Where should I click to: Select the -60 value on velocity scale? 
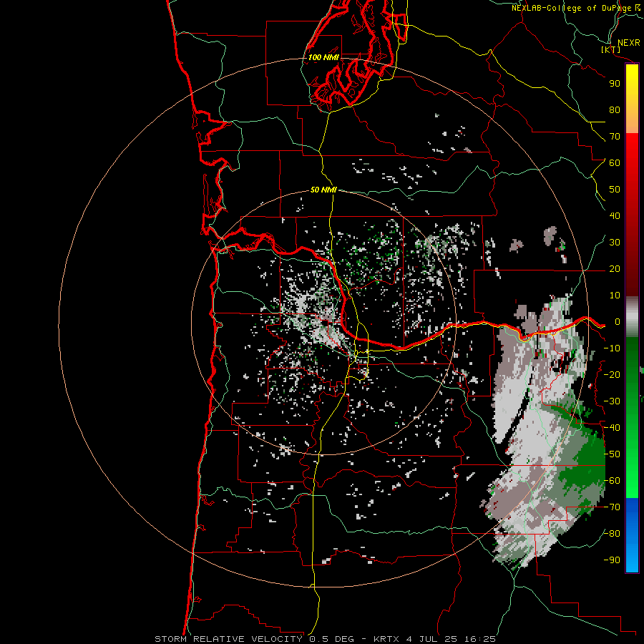point(612,481)
